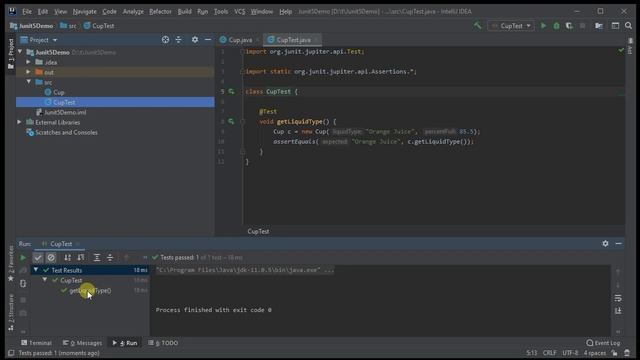The width and height of the screenshot is (640, 360).
Task: Run CupTest with coverage icon
Action: (569, 26)
